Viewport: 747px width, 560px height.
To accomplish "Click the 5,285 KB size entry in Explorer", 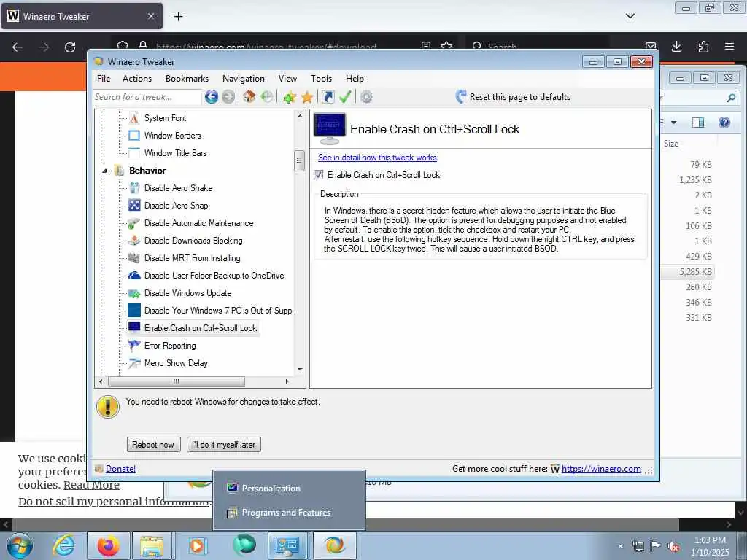I will pos(695,272).
